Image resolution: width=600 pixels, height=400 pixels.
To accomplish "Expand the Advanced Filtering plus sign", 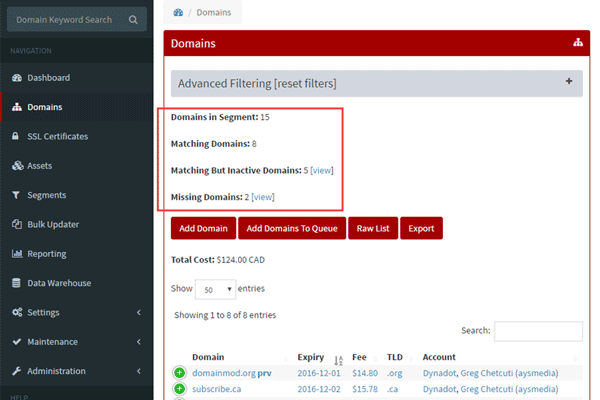I will pyautogui.click(x=568, y=81).
